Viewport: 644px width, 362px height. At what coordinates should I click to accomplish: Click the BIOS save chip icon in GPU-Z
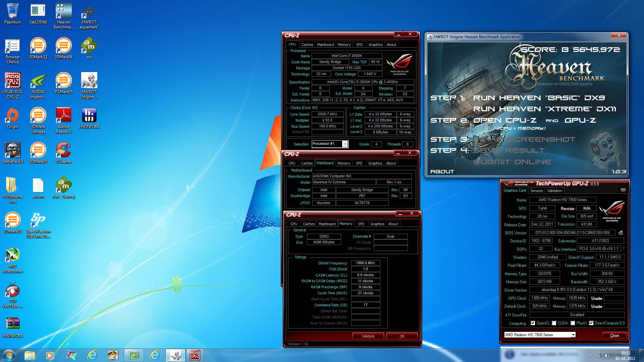pyautogui.click(x=621, y=233)
